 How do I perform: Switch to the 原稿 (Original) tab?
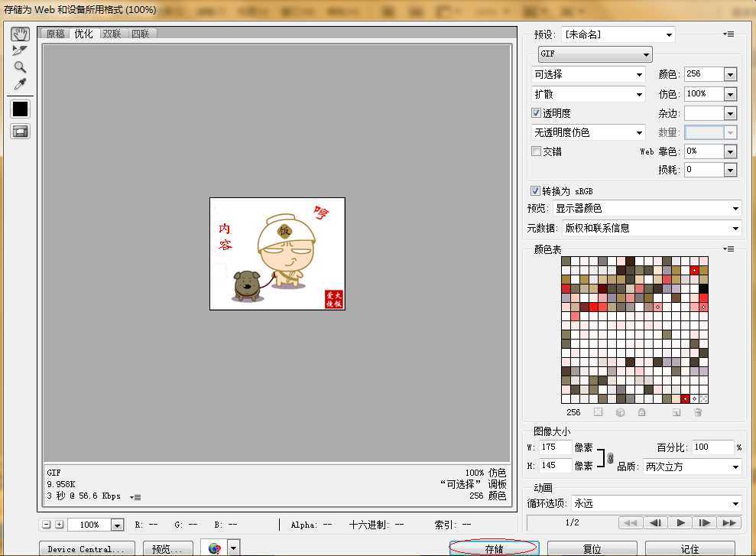(54, 33)
